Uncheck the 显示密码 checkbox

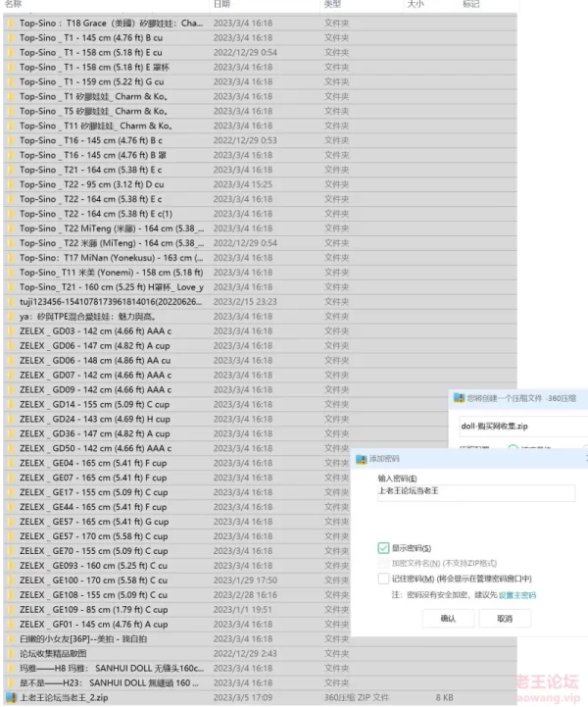[x=383, y=548]
